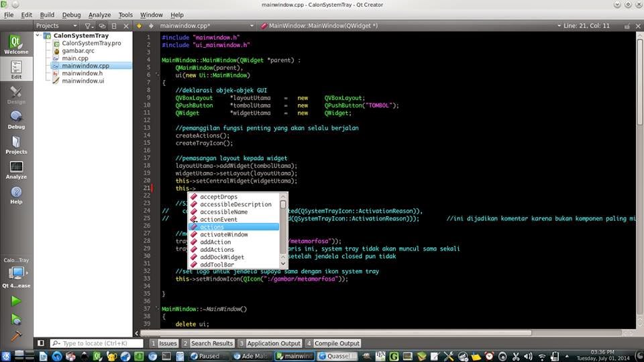Choose highlighted actions completion entry

[233, 226]
